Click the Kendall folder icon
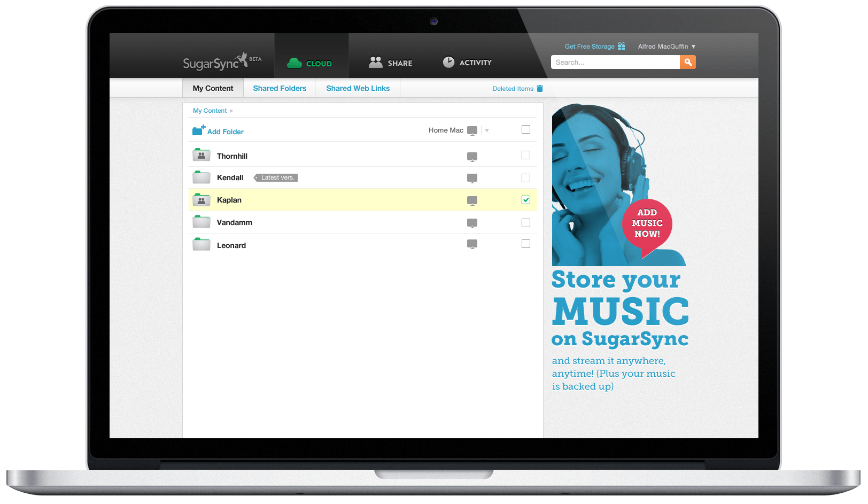 click(201, 177)
